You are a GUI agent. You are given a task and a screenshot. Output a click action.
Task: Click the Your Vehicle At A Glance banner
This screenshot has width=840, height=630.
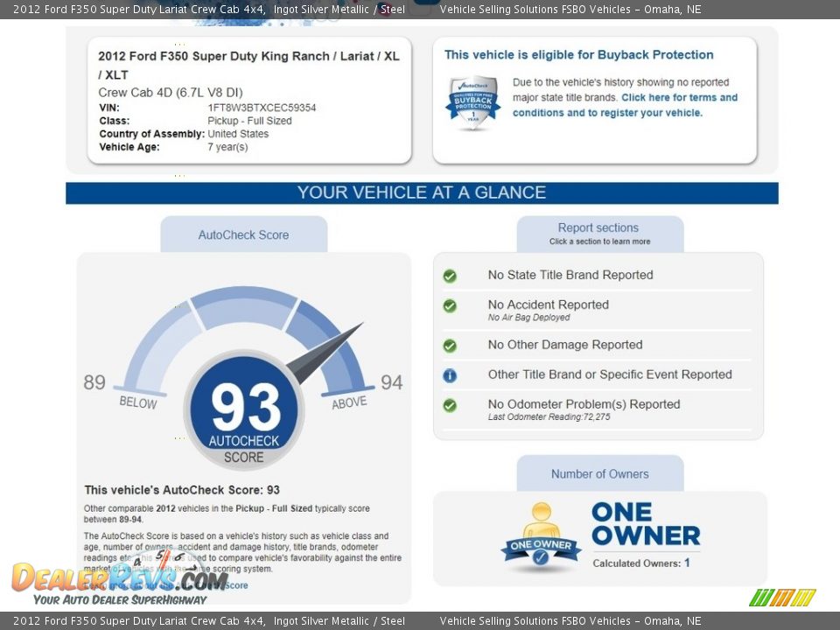[422, 192]
